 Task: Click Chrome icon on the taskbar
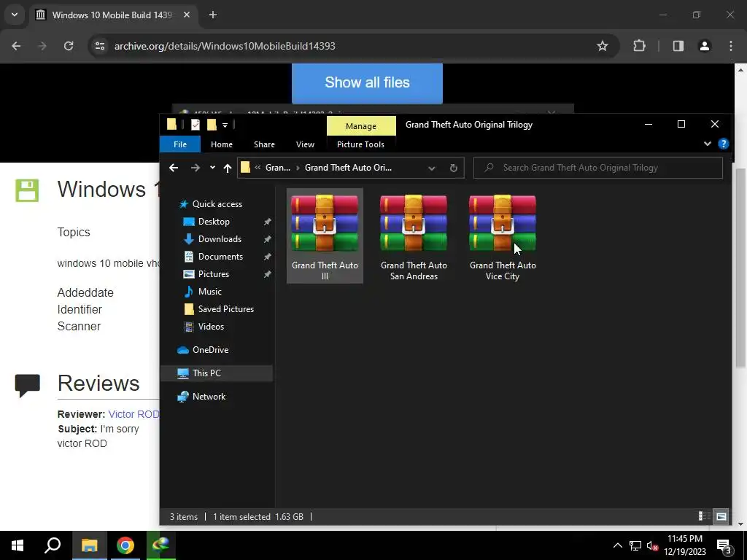click(x=125, y=545)
